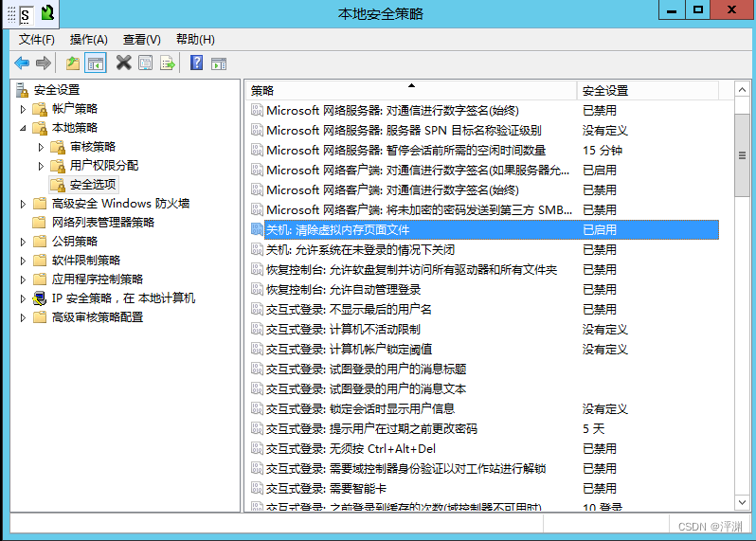Select policy 恢复控制台: 允许自动管理登录

(343, 290)
